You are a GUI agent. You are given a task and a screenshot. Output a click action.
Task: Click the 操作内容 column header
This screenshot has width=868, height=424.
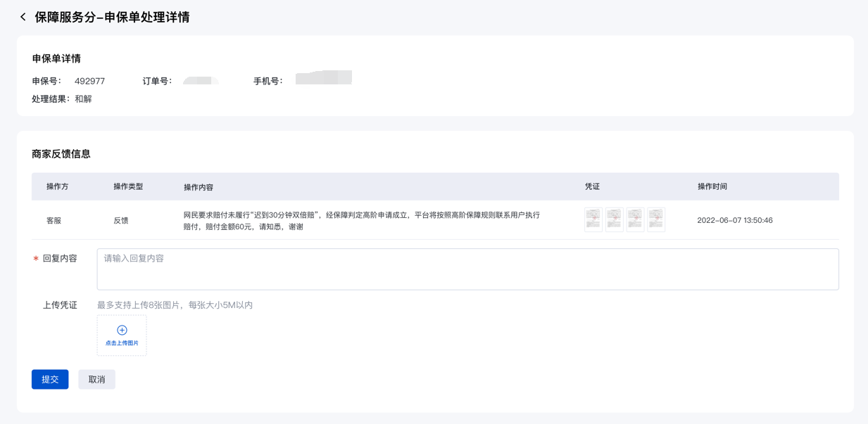click(x=199, y=188)
